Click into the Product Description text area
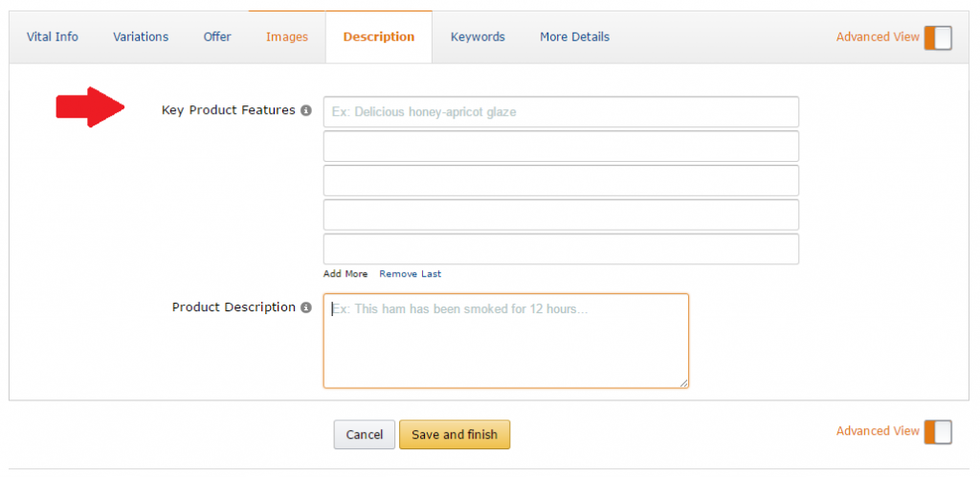This screenshot has height=477, width=980. click(x=505, y=341)
